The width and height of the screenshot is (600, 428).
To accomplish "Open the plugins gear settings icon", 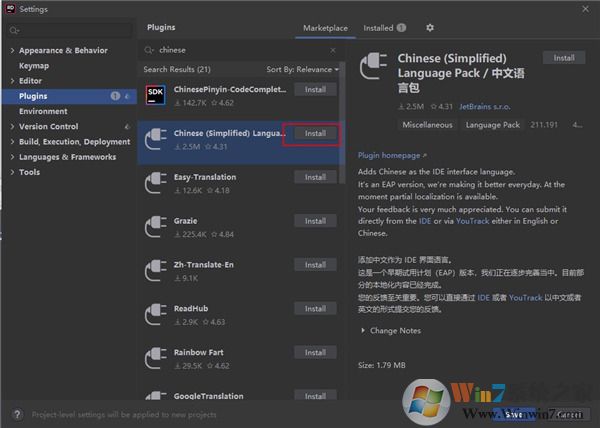I will [430, 28].
